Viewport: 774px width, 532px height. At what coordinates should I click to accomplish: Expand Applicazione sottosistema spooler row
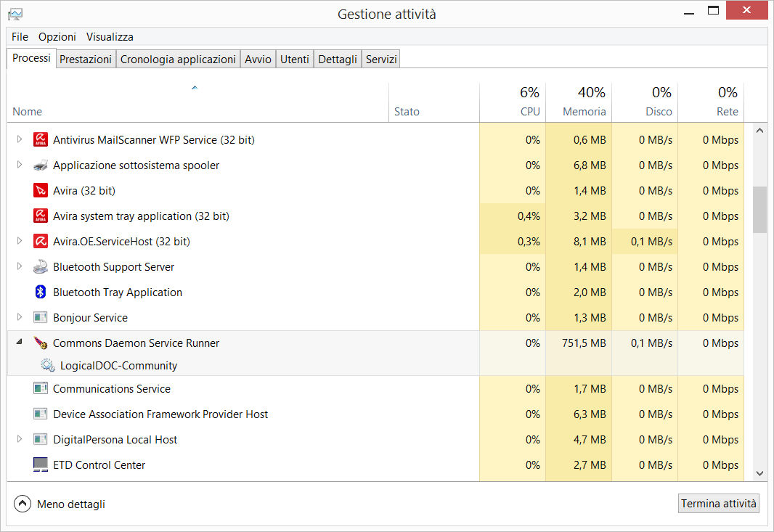[20, 164]
